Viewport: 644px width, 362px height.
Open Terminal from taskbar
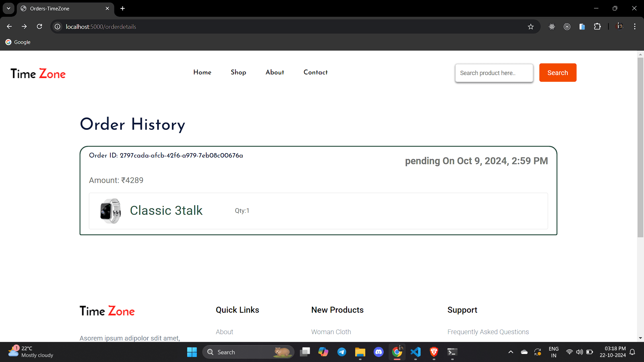(x=452, y=352)
